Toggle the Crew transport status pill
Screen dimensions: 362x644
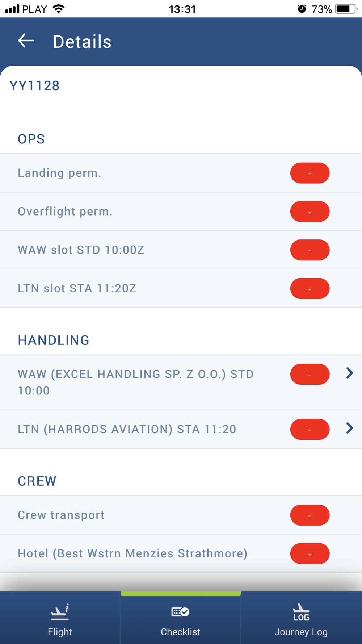point(310,515)
